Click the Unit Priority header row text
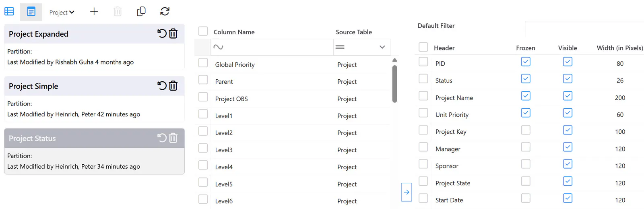This screenshot has width=644, height=209. pyautogui.click(x=452, y=115)
